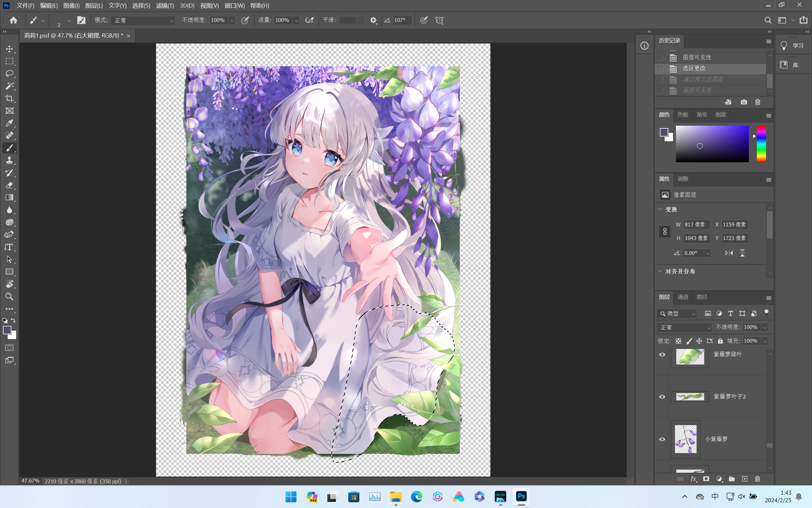
Task: Open the opacity dropdown in options bar
Action: click(x=232, y=21)
